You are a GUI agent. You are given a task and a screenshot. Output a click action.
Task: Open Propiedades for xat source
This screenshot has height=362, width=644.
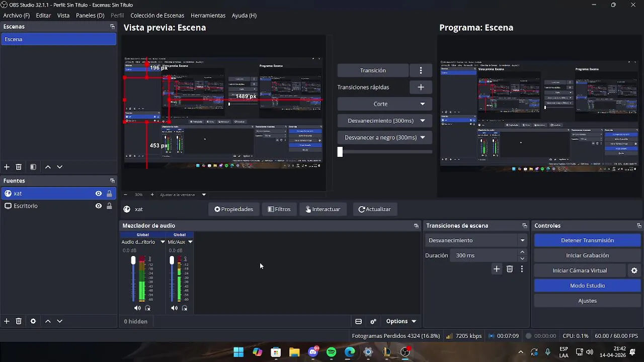coord(233,209)
